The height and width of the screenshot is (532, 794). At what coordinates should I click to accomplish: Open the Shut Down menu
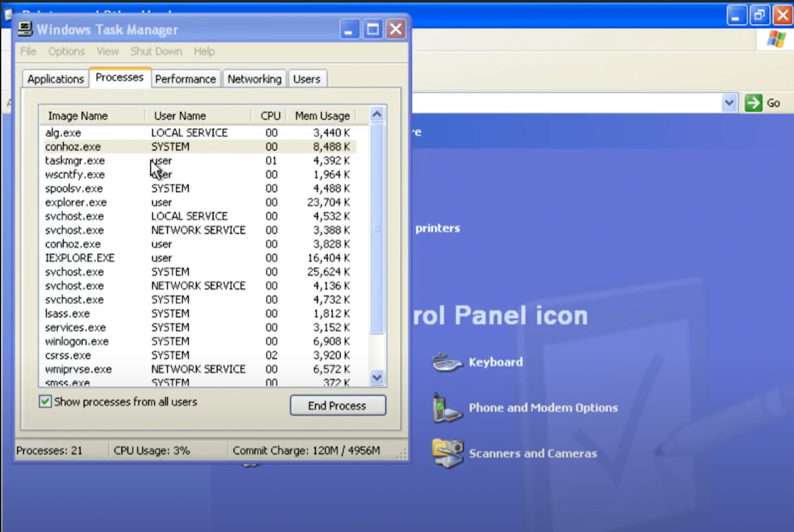tap(156, 51)
